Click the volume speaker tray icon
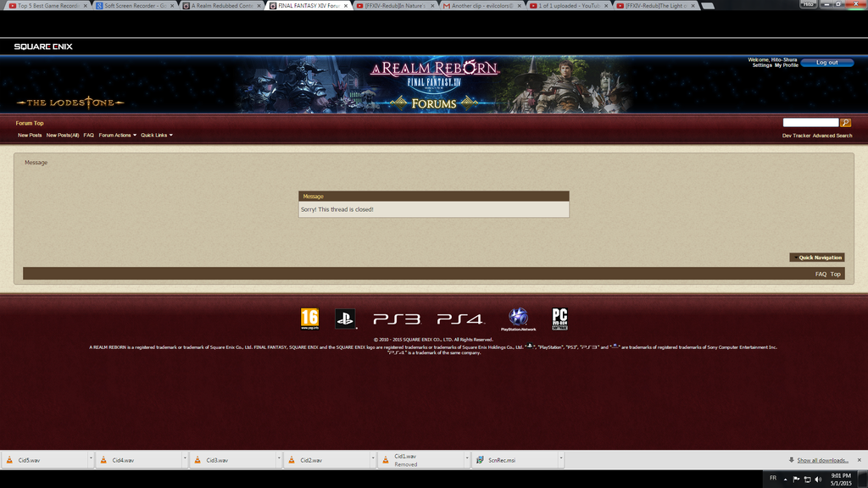This screenshot has width=868, height=488. pos(818,480)
